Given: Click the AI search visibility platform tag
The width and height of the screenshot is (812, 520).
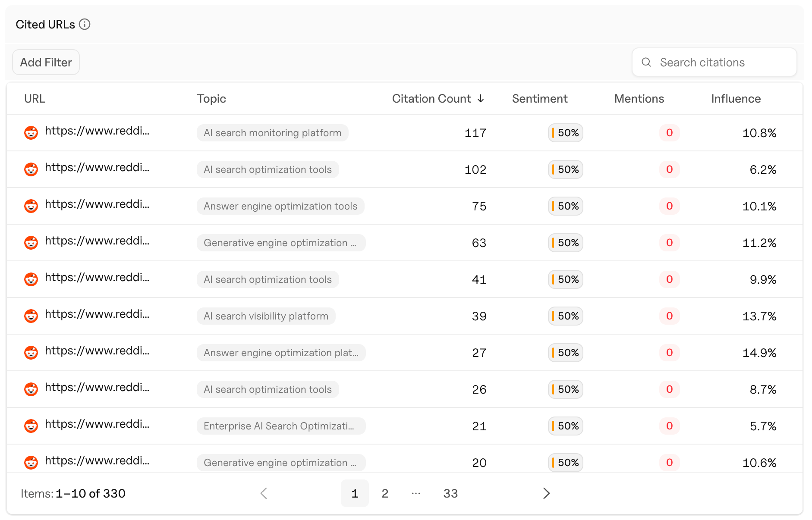Looking at the screenshot, I should [x=266, y=316].
